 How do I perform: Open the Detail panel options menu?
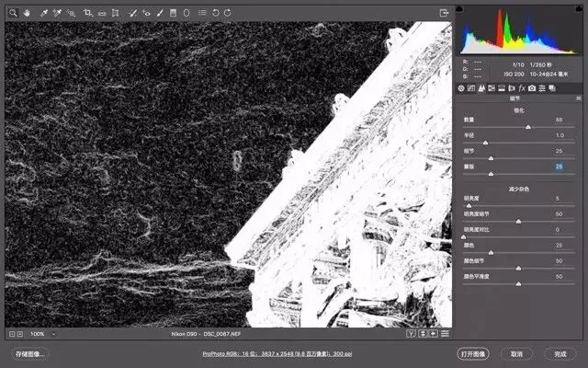tap(579, 98)
